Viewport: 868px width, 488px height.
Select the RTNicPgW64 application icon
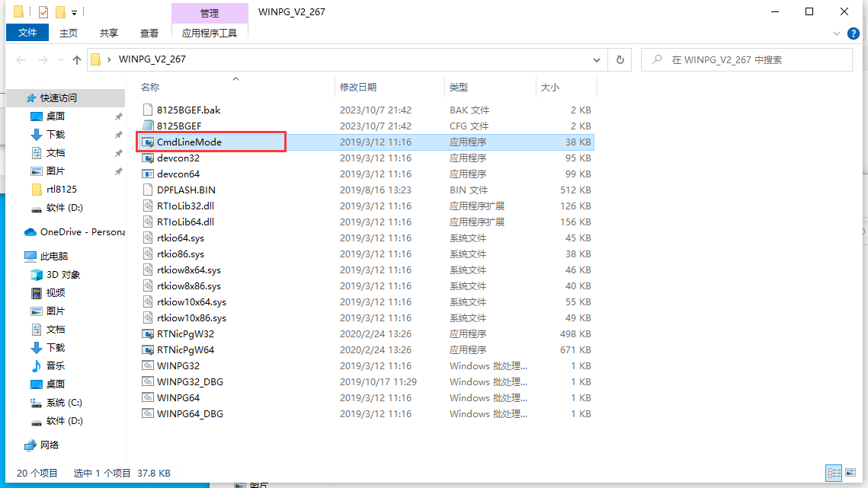pyautogui.click(x=149, y=350)
